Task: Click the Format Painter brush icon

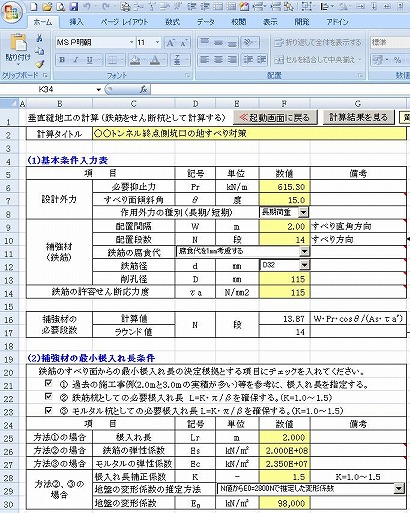Action: (39, 64)
